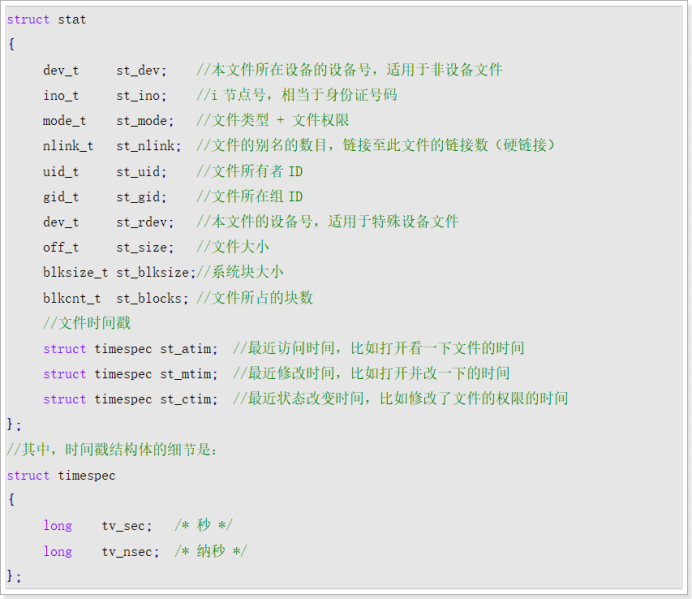
Task: Select the '//文件所有者 ID' comment
Action: [x=250, y=171]
